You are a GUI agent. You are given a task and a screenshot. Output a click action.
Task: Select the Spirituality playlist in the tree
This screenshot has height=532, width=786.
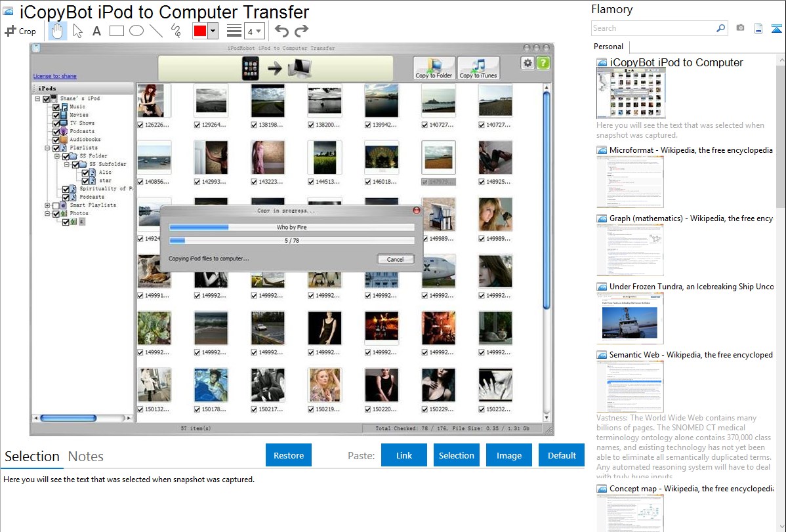[x=106, y=188]
